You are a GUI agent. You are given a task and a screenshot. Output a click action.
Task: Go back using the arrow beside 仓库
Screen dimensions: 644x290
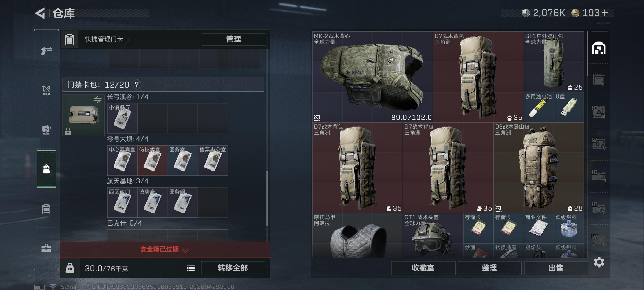40,13
